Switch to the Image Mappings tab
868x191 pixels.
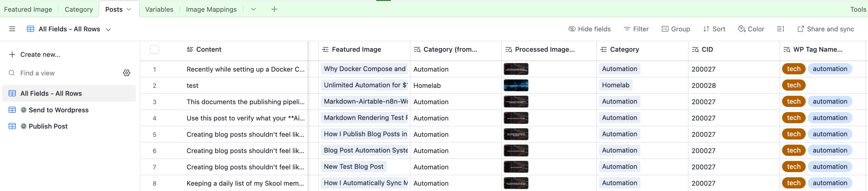click(211, 9)
